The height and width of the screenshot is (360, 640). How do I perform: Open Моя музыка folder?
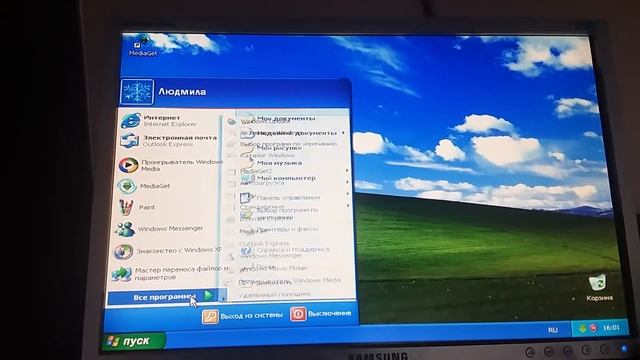pyautogui.click(x=279, y=163)
